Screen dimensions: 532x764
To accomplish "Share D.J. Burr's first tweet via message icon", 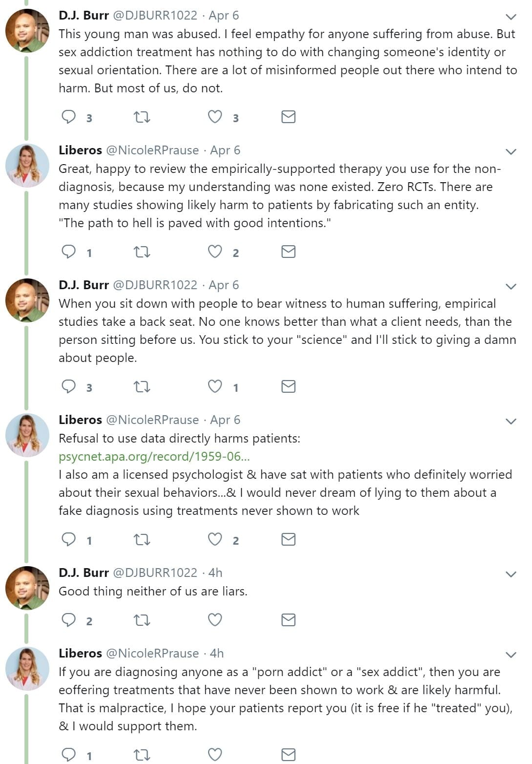I will [x=288, y=117].
